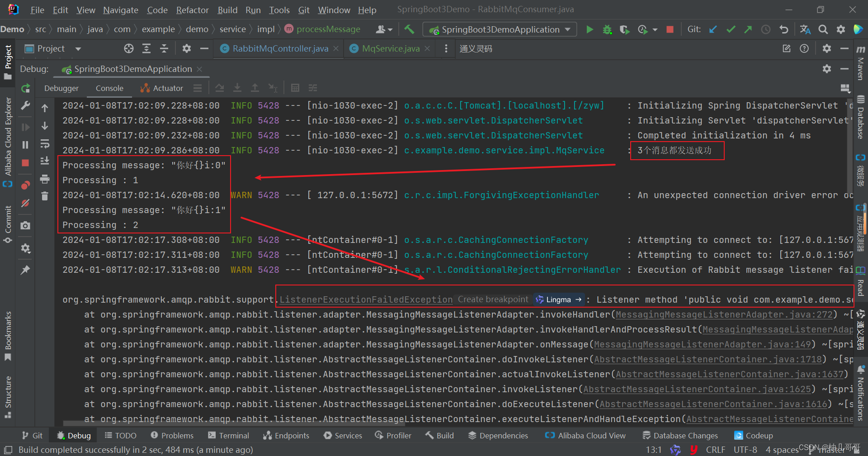Jump to the end of the console
Image resolution: width=868 pixels, height=456 pixels.
[x=45, y=161]
